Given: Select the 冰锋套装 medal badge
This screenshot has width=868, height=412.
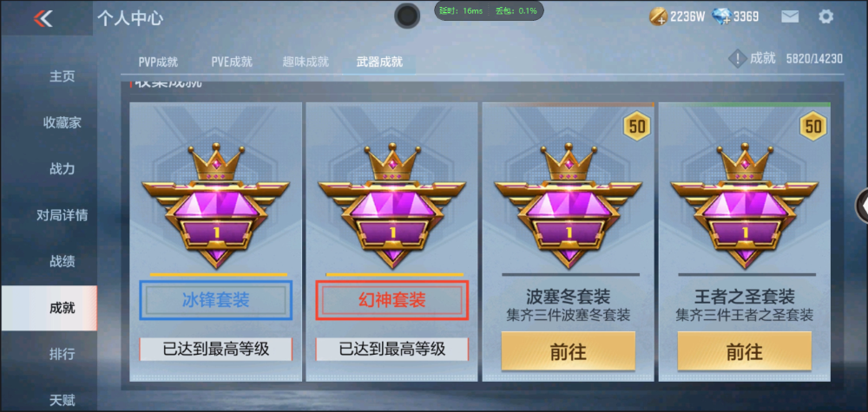Looking at the screenshot, I should (x=216, y=206).
